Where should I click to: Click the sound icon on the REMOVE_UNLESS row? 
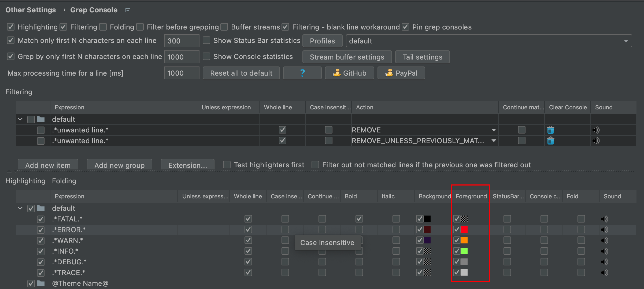pos(596,141)
